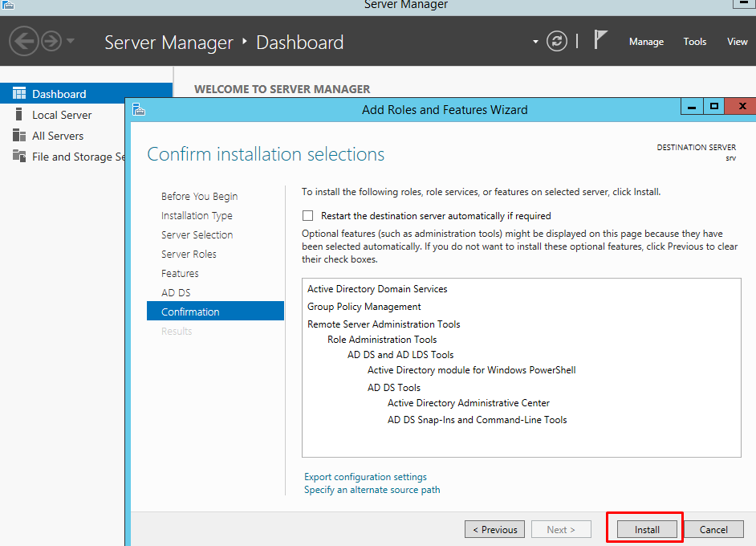Click the wizard window icon in title bar
The width and height of the screenshot is (756, 546).
[x=139, y=109]
